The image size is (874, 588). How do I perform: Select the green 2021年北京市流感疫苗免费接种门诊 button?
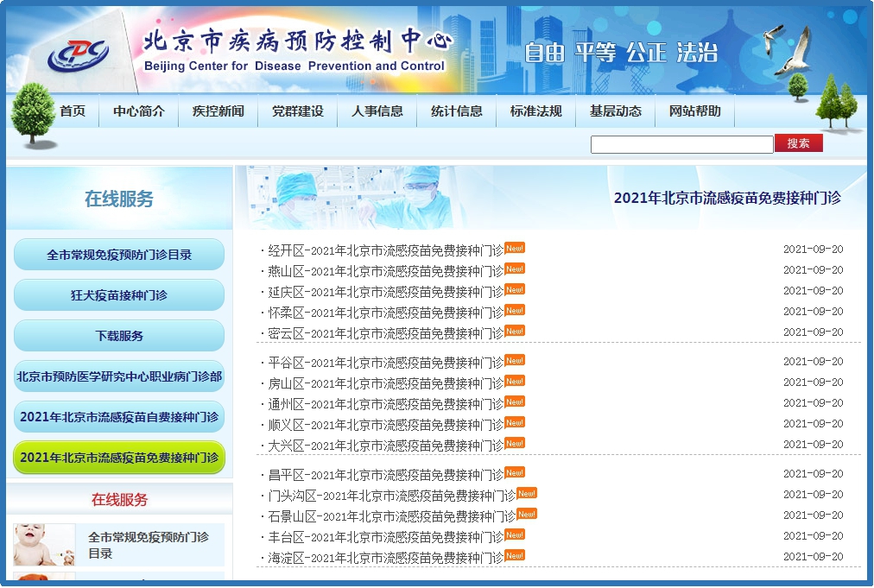[x=118, y=458]
